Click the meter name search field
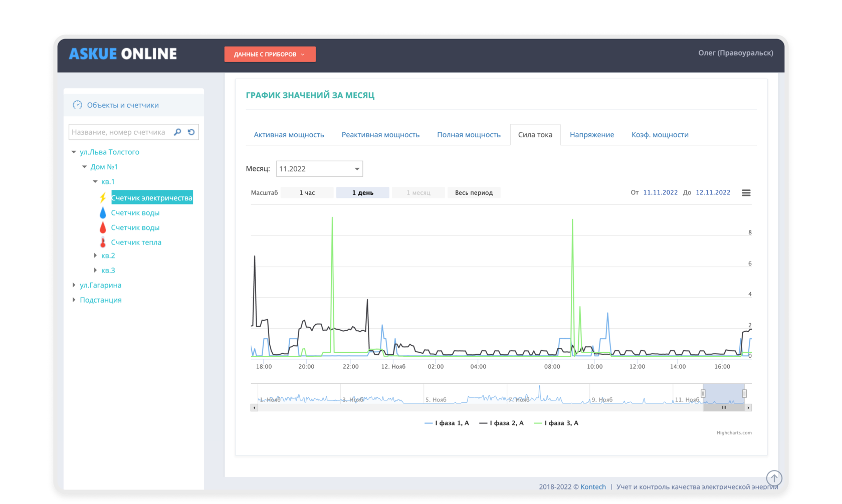The width and height of the screenshot is (842, 504). click(x=119, y=132)
